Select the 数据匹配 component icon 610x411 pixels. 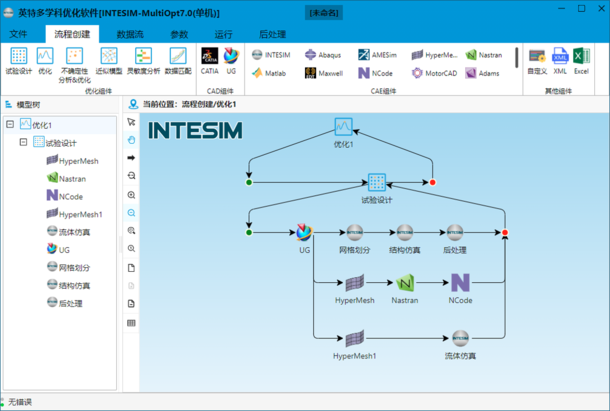pyautogui.click(x=178, y=60)
